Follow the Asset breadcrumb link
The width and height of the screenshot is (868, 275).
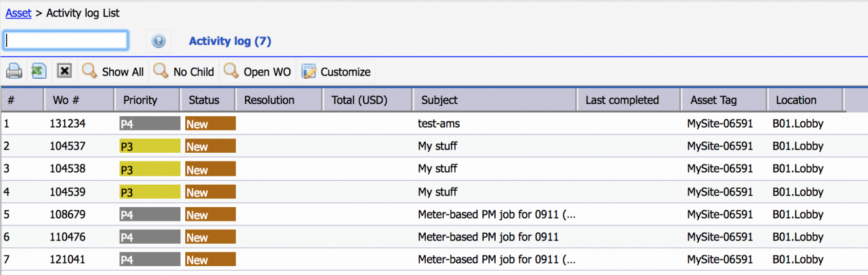18,13
